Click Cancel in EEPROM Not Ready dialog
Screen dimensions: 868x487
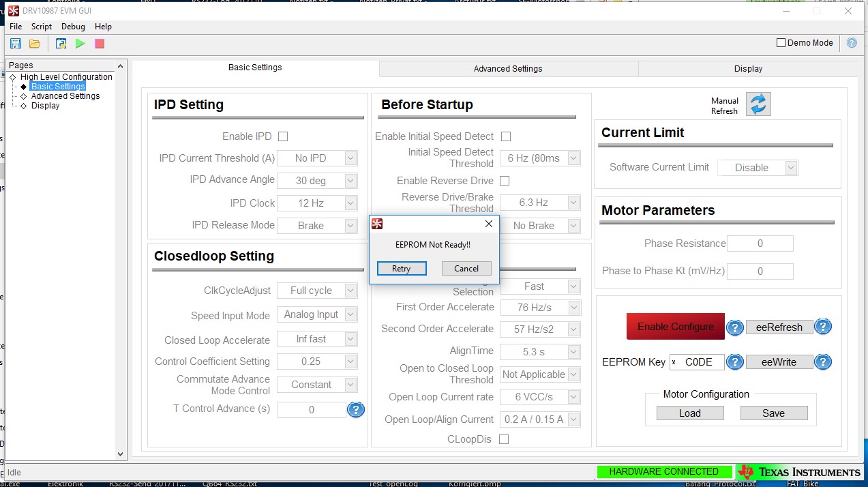pyautogui.click(x=466, y=269)
